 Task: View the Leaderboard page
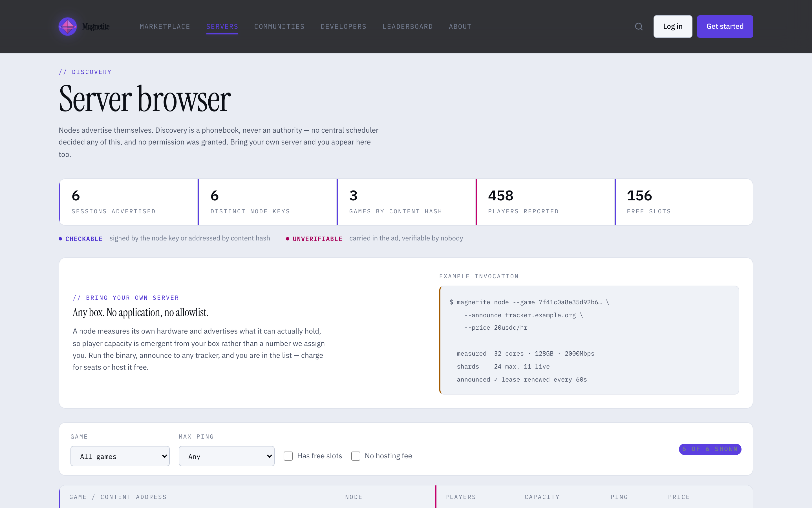click(408, 27)
